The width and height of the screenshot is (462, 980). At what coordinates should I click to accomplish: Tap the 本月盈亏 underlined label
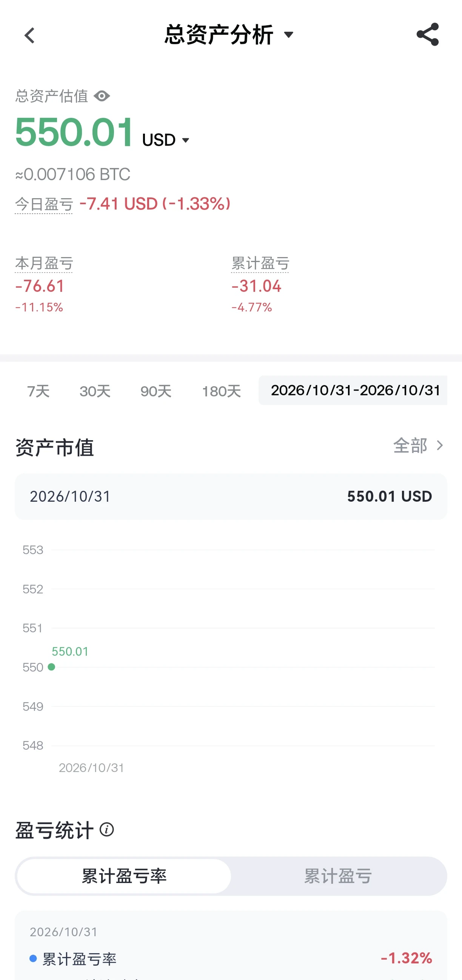(x=44, y=263)
